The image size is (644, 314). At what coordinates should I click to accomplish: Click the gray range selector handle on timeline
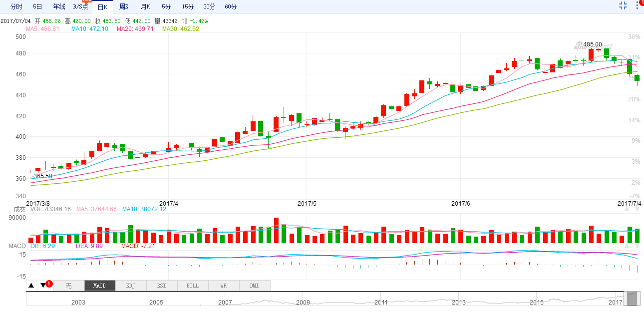tap(632, 299)
